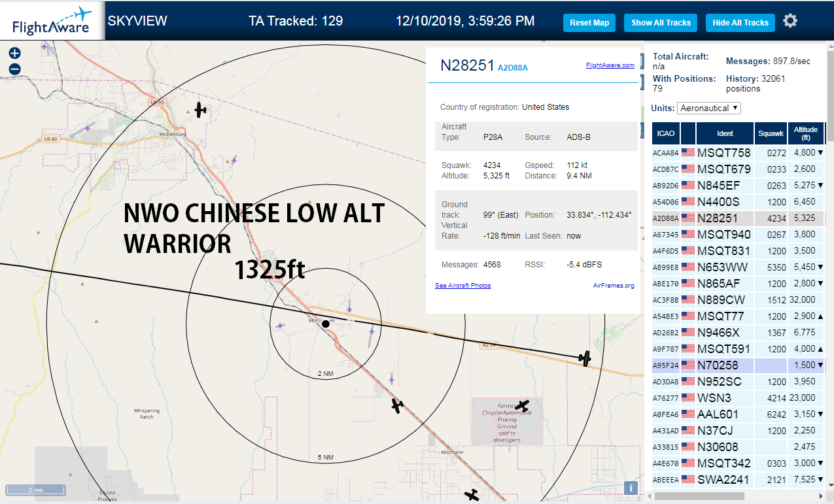Click the FlightAware logo
The width and height of the screenshot is (834, 504).
[x=52, y=20]
